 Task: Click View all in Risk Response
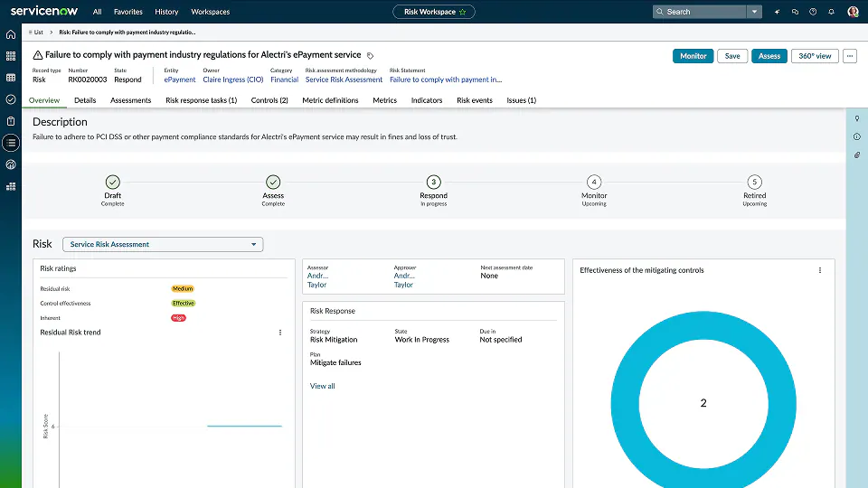tap(322, 386)
